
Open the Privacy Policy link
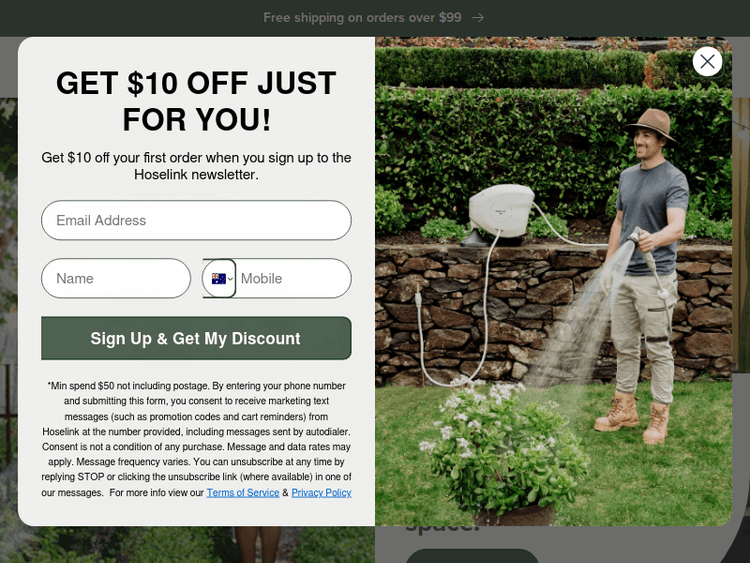point(321,493)
